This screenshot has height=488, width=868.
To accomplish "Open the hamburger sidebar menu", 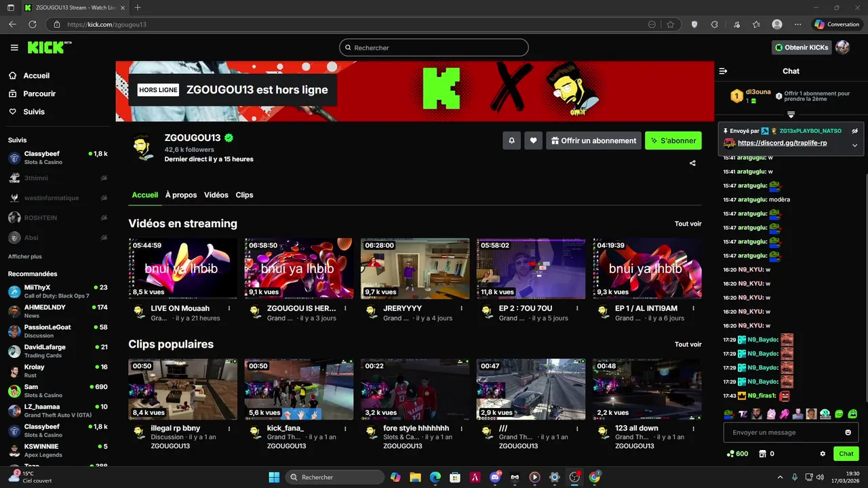I will [x=14, y=47].
